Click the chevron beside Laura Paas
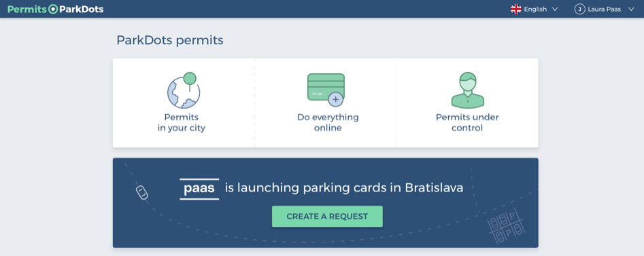This screenshot has height=256, width=644. point(631,9)
